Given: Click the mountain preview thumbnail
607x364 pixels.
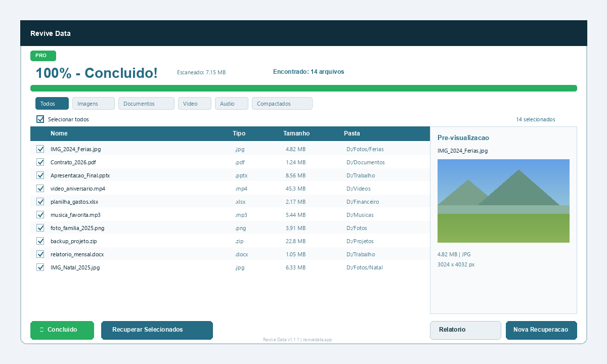Looking at the screenshot, I should point(503,201).
